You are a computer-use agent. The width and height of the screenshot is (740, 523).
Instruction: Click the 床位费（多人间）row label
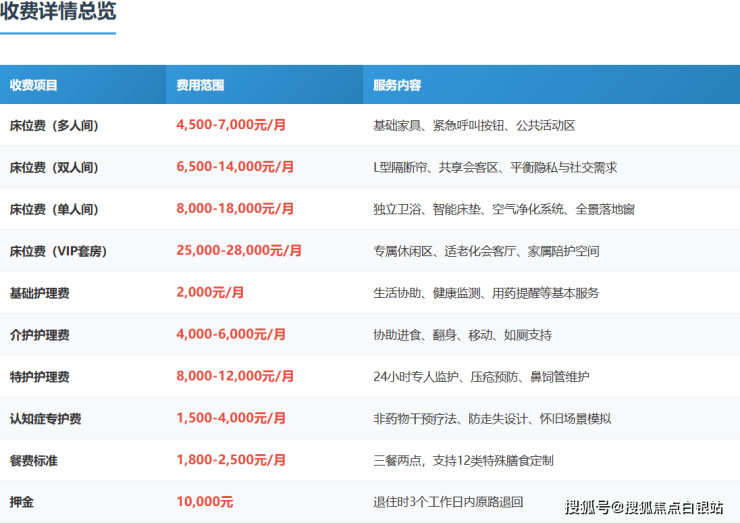click(54, 126)
